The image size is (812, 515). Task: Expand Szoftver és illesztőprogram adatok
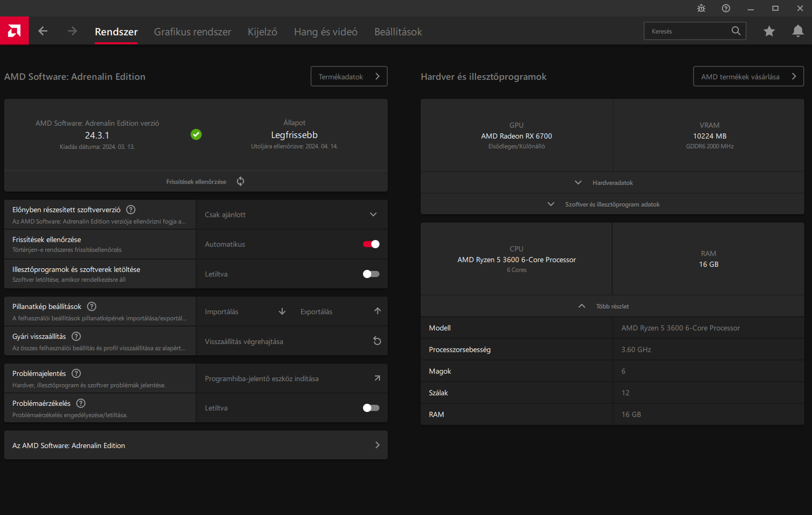click(x=612, y=204)
